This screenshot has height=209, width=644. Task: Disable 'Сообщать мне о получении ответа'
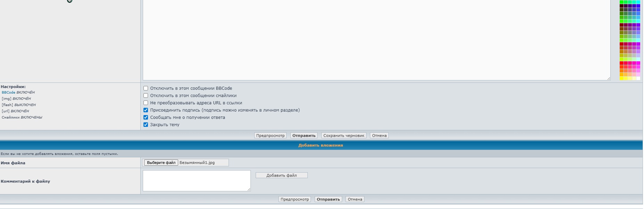[146, 117]
